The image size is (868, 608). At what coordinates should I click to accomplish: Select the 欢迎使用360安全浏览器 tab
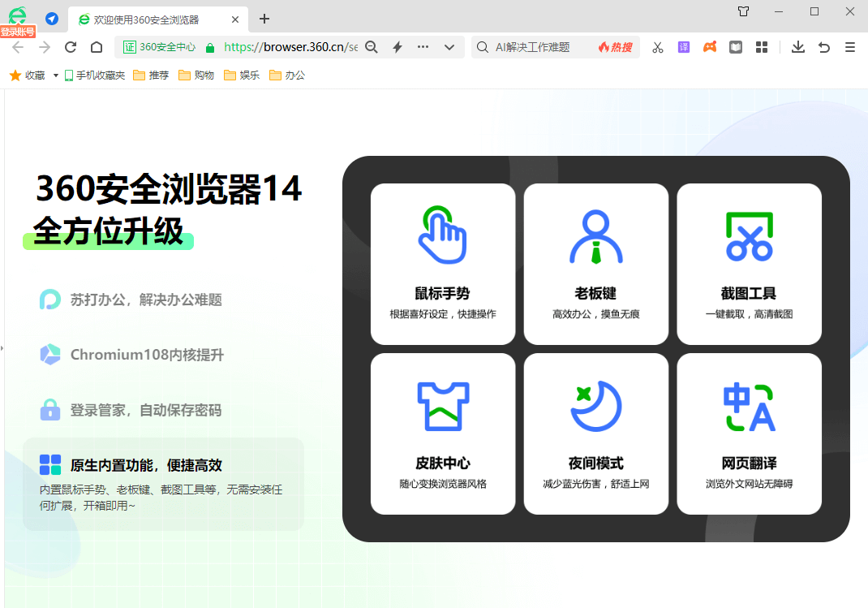click(157, 19)
